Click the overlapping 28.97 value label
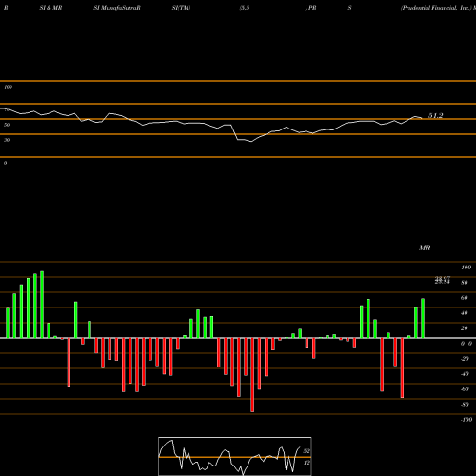Viewport: 476px width, 476px height. (443, 278)
